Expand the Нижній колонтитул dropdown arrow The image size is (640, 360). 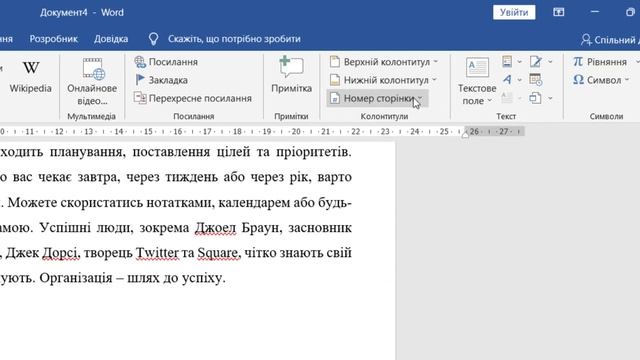click(x=434, y=80)
